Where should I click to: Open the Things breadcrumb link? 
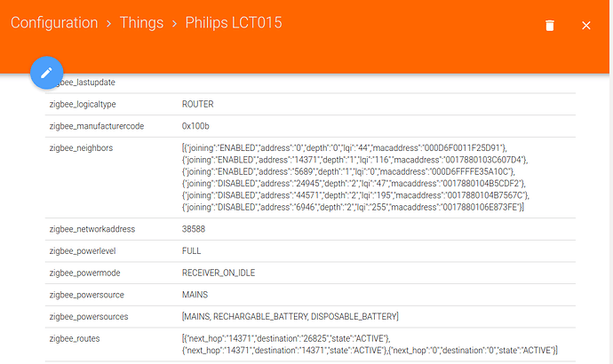tap(141, 23)
